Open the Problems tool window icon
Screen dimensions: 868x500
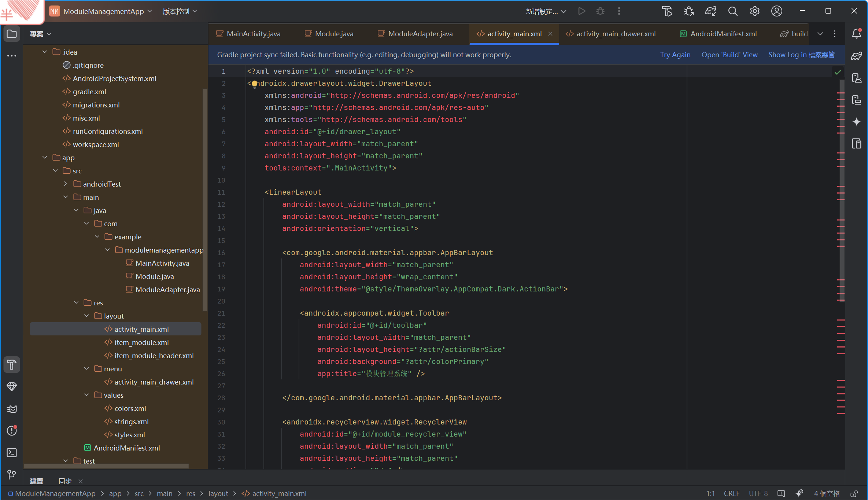point(12,431)
